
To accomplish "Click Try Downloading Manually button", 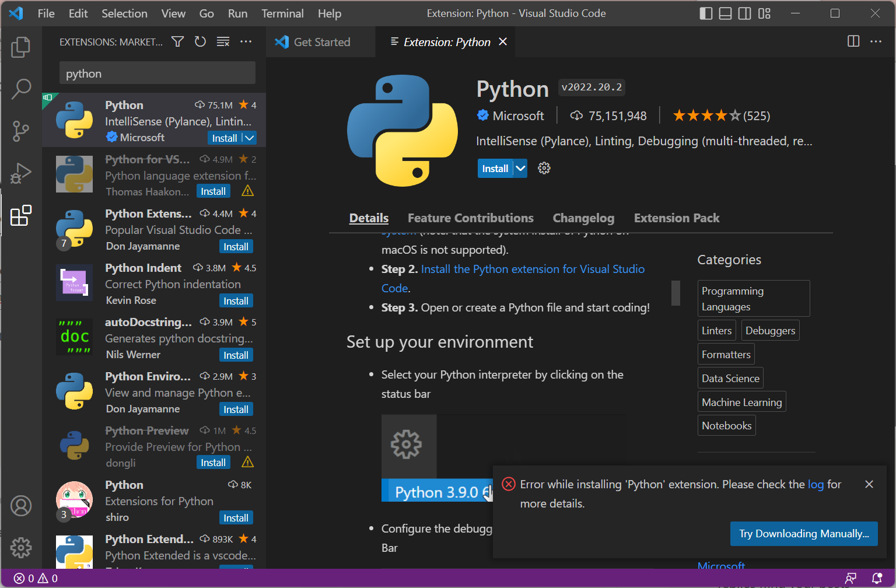I will (x=803, y=534).
